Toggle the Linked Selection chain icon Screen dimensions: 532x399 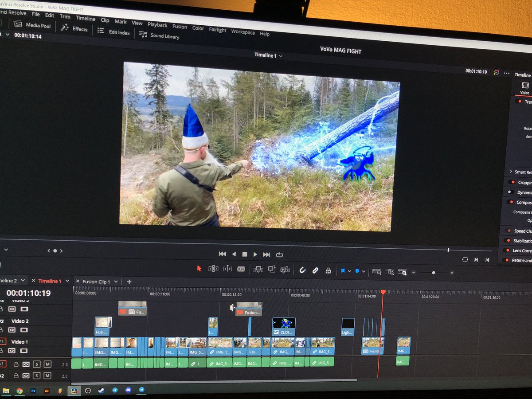315,270
